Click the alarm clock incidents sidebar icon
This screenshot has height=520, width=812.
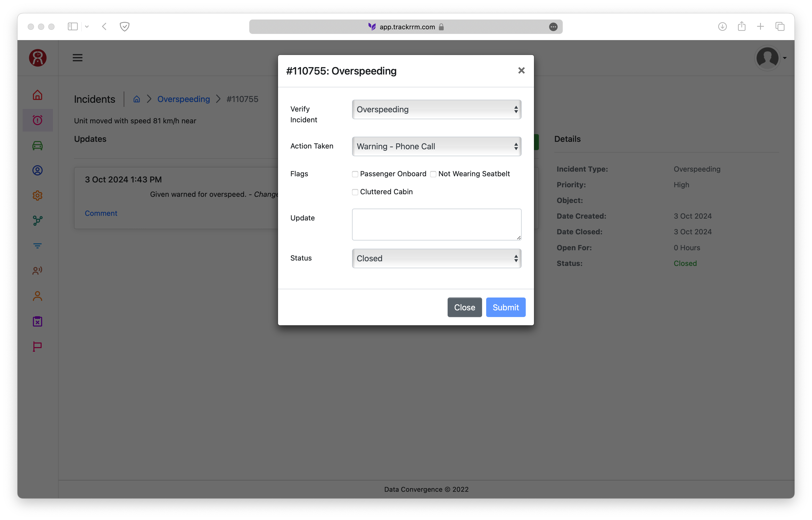coord(38,120)
